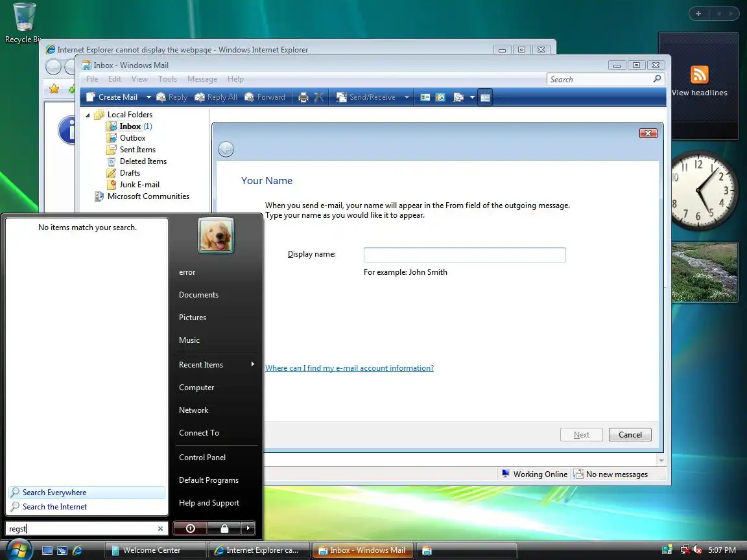The height and width of the screenshot is (560, 747).
Task: Open Control Panel from Start menu
Action: pos(202,458)
